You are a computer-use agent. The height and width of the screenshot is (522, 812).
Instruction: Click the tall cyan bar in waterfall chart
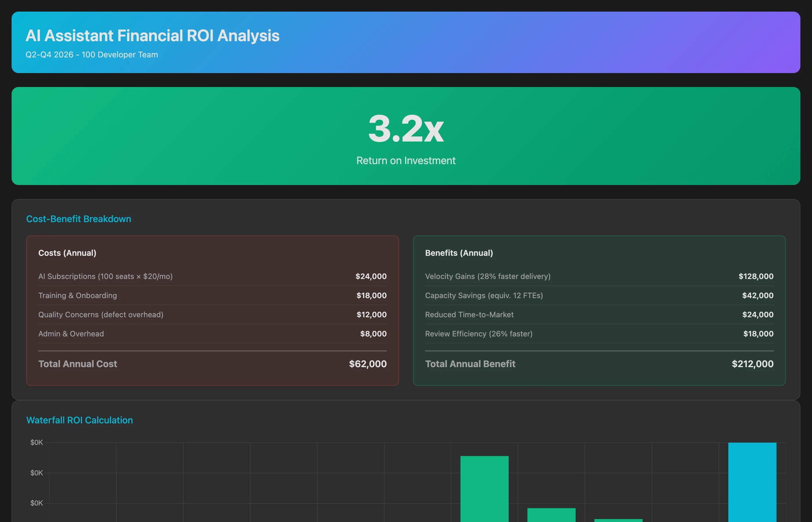click(x=752, y=482)
